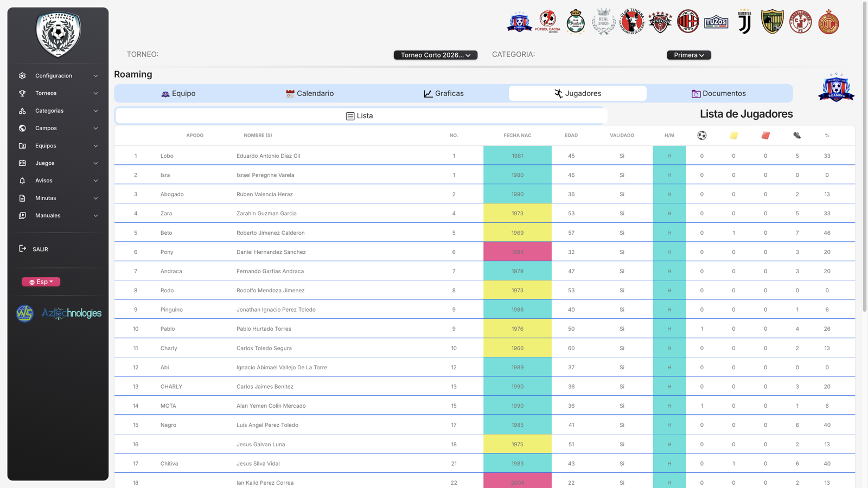Expand the Campos menu chevron
This screenshot has width=868, height=488.
(x=96, y=129)
